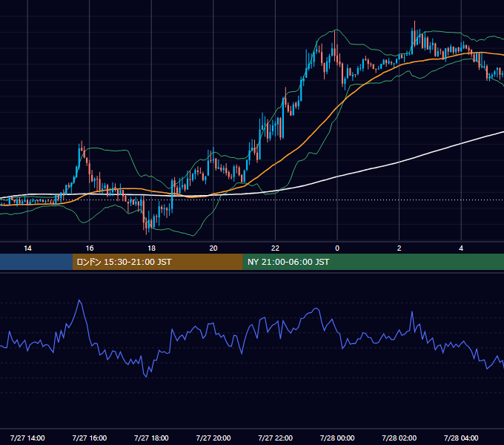The height and width of the screenshot is (445, 504).
Task: Click the 7/27 20:00 time label
Action: [x=213, y=438]
